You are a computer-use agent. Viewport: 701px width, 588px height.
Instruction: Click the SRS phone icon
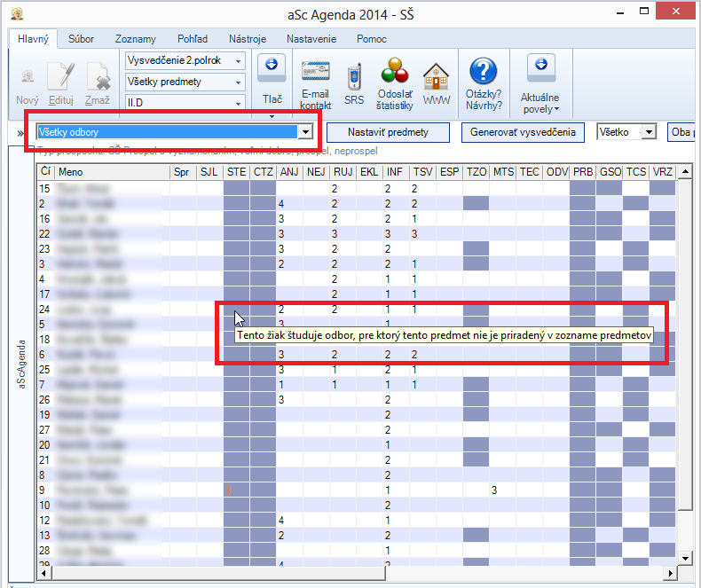[x=354, y=77]
